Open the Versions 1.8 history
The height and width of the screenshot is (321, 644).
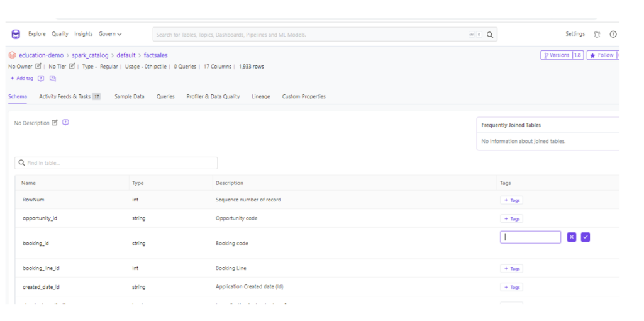click(561, 55)
